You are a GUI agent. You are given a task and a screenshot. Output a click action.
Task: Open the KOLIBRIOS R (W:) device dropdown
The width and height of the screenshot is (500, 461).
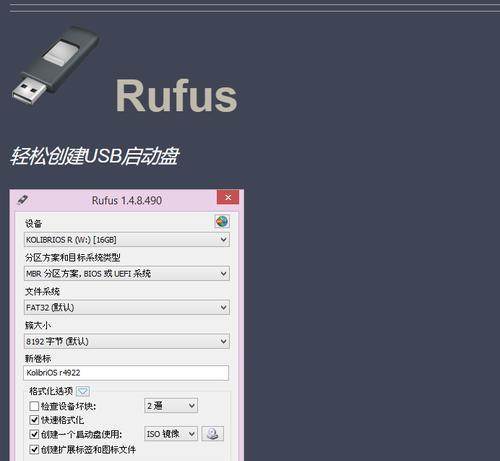tap(127, 240)
